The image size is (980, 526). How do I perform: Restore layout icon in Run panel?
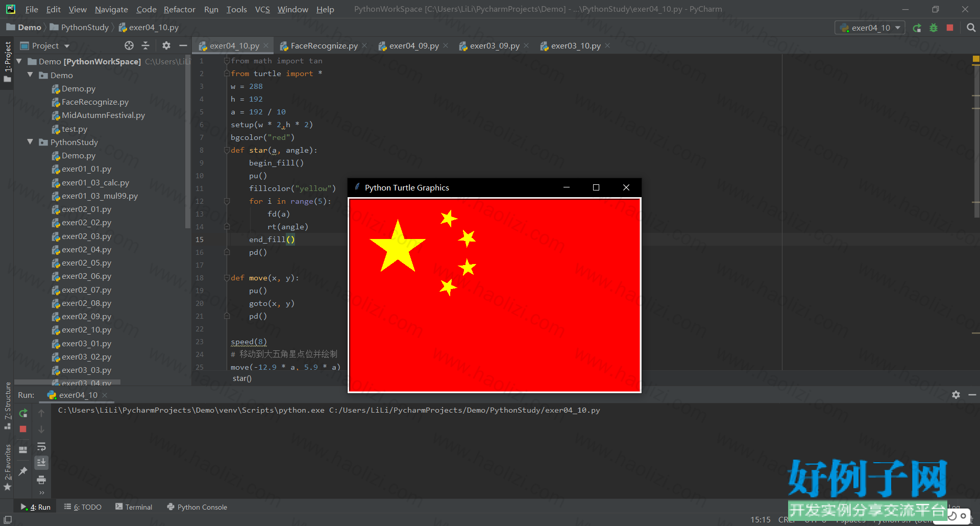point(23,449)
